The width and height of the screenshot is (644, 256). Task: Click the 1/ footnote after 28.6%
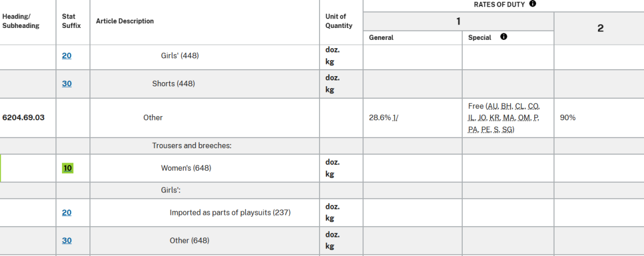(395, 118)
